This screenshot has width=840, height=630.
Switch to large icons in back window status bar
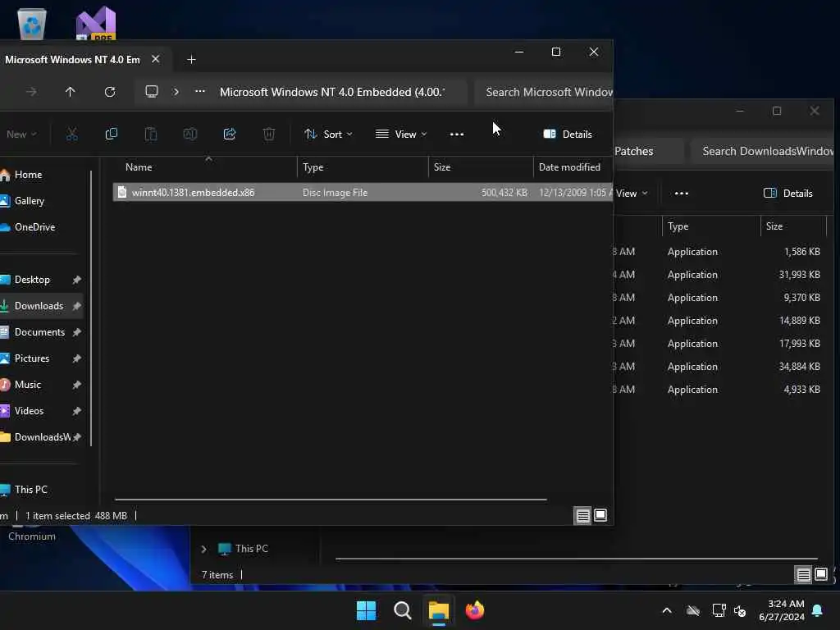(821, 575)
